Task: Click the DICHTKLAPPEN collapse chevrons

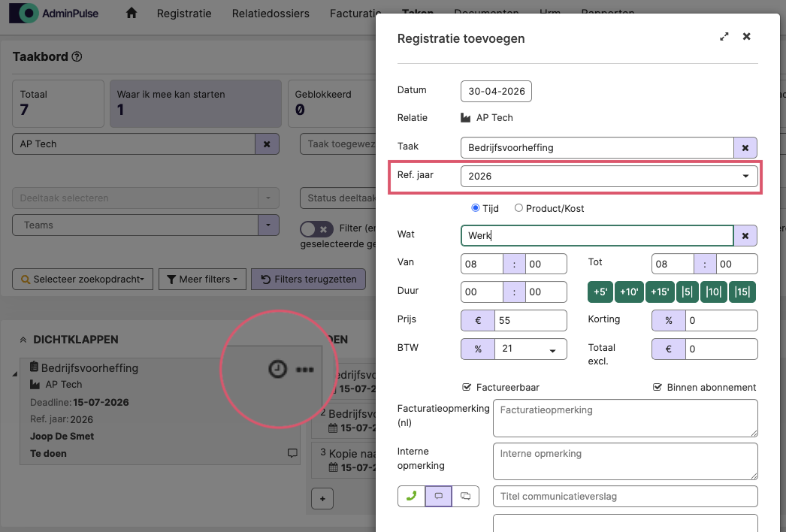Action: click(x=23, y=340)
